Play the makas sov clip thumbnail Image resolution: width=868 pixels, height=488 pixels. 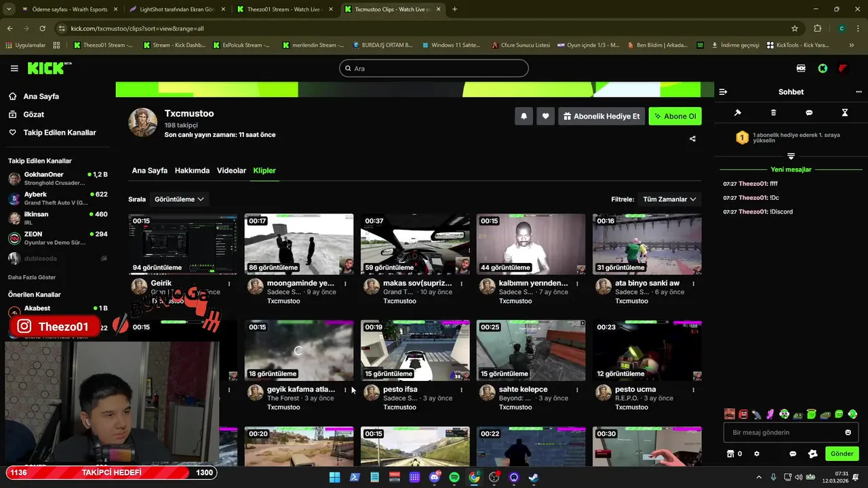(x=415, y=244)
